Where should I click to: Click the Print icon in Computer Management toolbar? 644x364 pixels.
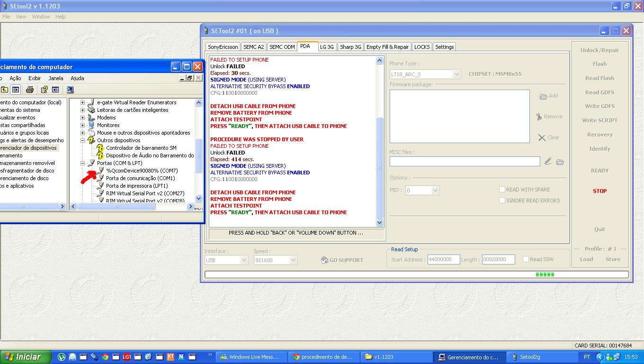coord(30,90)
